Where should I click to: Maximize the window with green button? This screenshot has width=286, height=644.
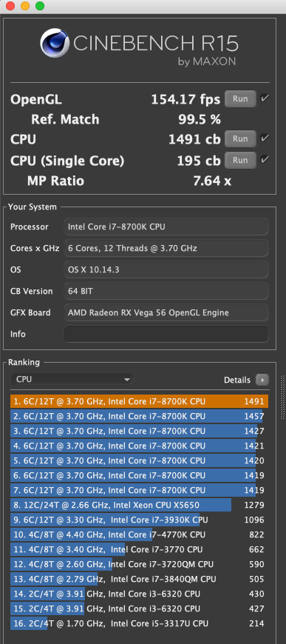(x=40, y=6)
